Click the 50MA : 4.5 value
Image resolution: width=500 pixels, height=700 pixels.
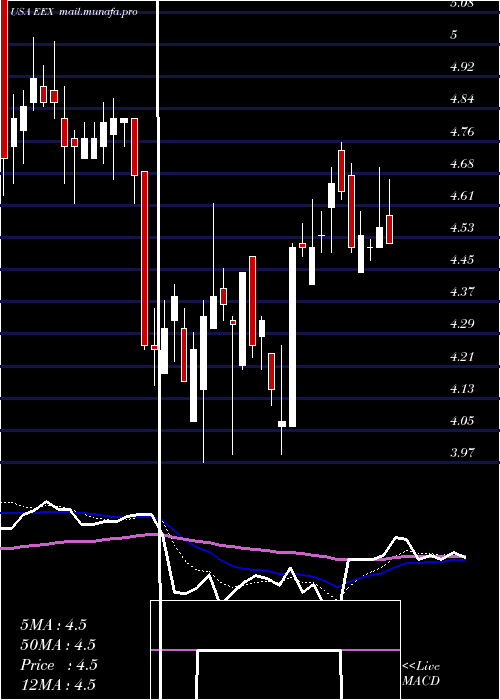pyautogui.click(x=58, y=645)
